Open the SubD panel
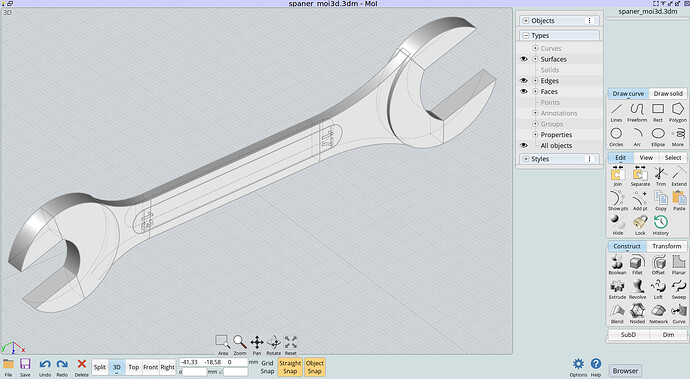The width and height of the screenshot is (690, 379). [628, 335]
